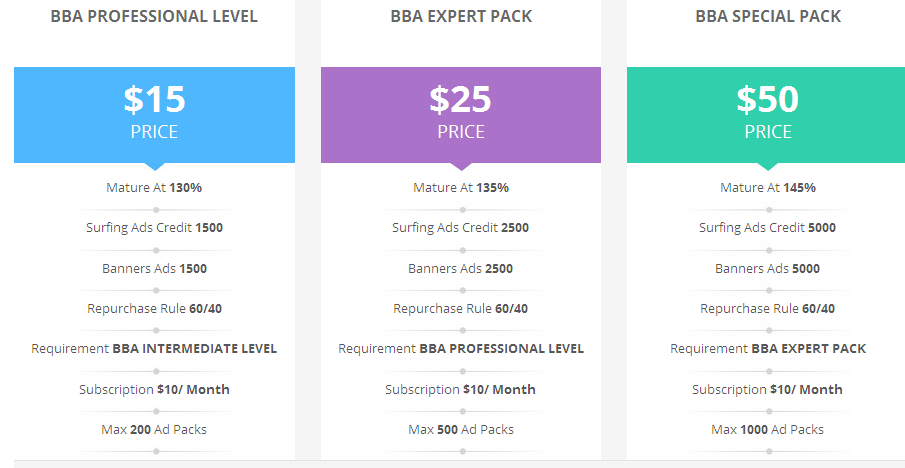The image size is (905, 468).
Task: Click the Mature At 130% line
Action: pos(154,187)
